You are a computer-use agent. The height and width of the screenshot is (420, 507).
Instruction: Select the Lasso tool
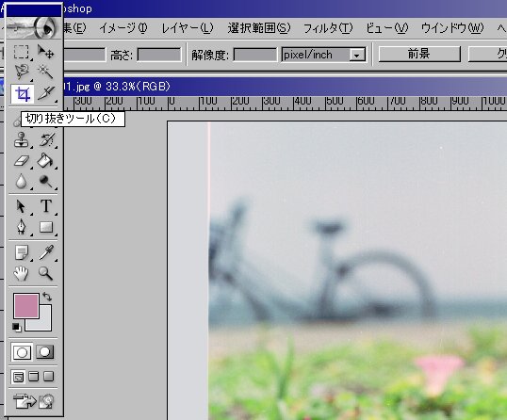[x=22, y=72]
